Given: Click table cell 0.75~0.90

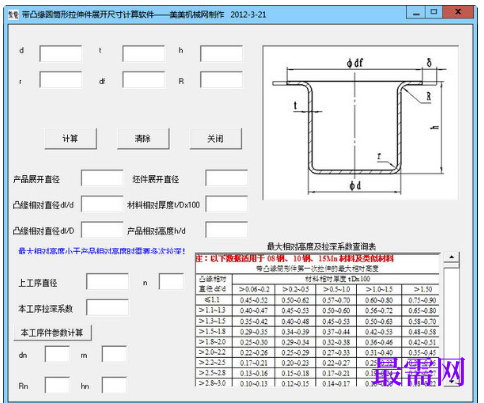Looking at the screenshot, I should tap(422, 300).
